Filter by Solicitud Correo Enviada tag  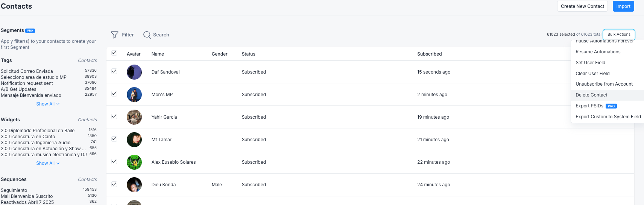27,71
